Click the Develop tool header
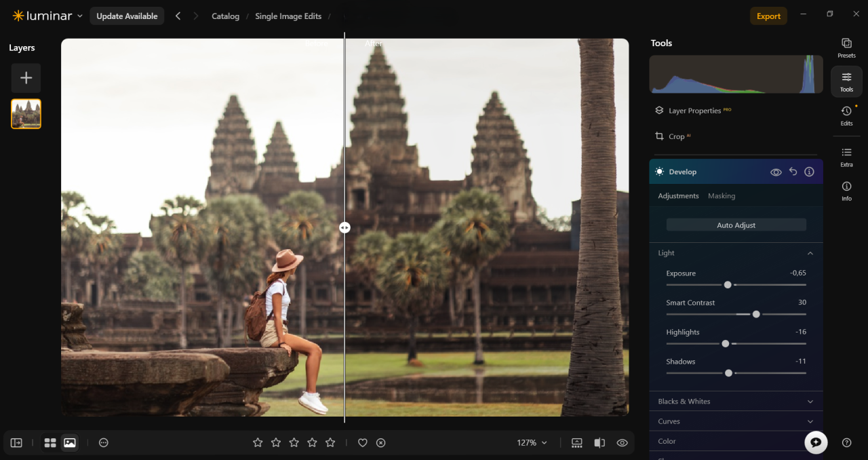The height and width of the screenshot is (460, 868). (736, 172)
